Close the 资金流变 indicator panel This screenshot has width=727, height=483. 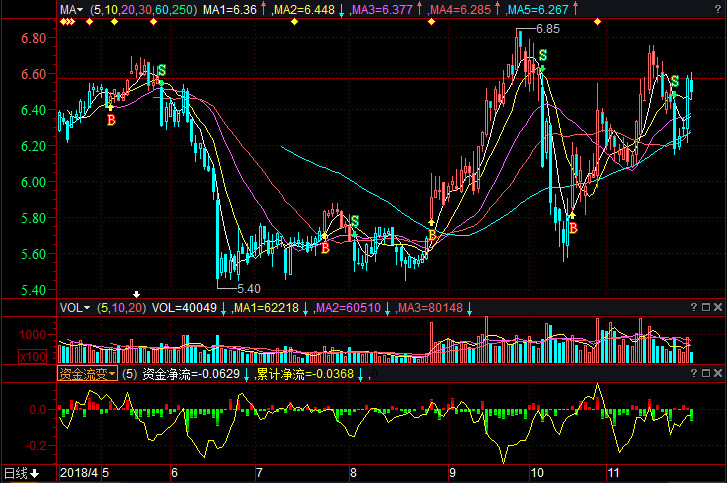[715, 374]
